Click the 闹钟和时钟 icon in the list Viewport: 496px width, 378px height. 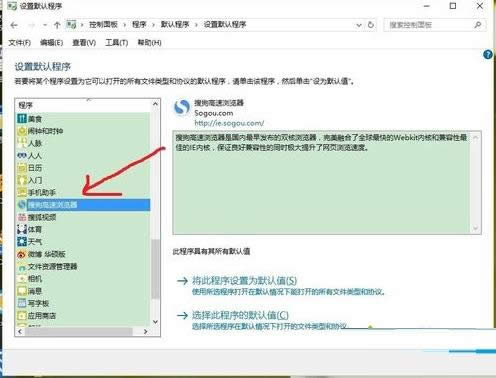(x=22, y=131)
